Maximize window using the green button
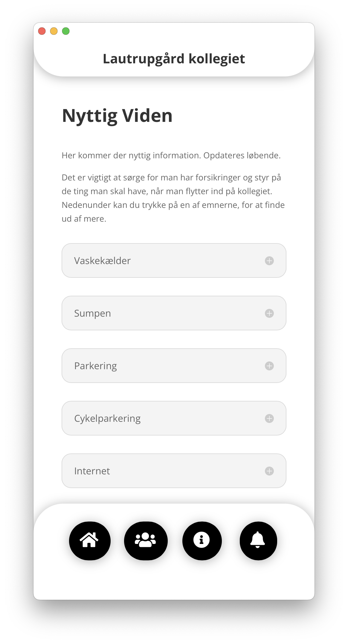 tap(66, 31)
